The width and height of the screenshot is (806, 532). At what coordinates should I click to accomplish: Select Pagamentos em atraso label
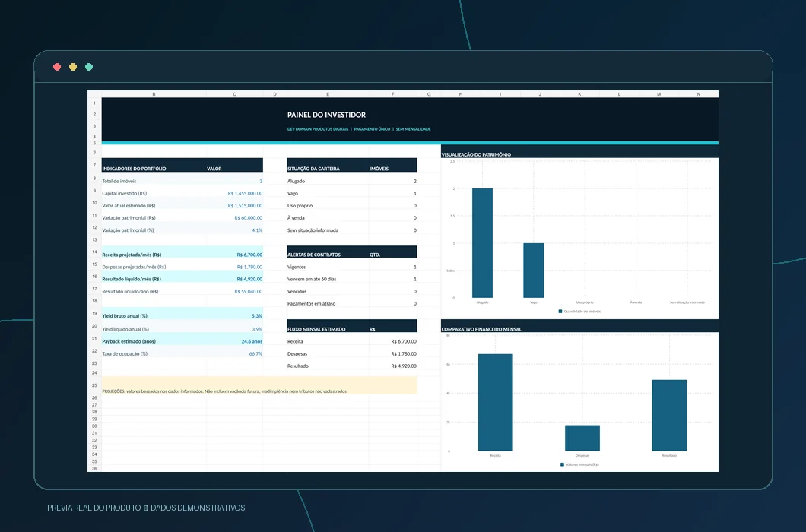click(311, 304)
